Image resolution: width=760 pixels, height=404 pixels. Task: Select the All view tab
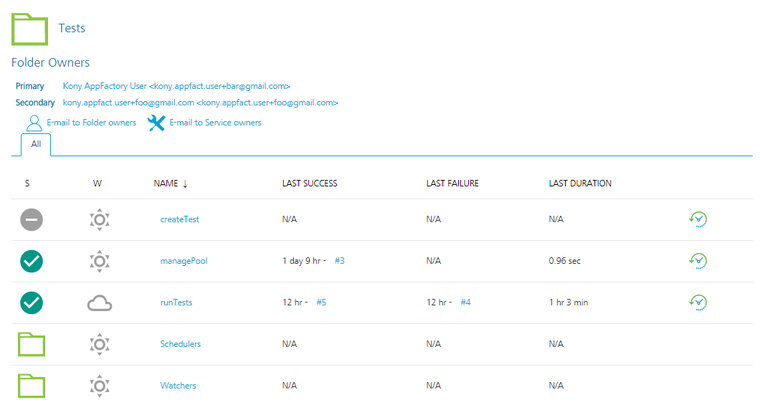(x=36, y=144)
